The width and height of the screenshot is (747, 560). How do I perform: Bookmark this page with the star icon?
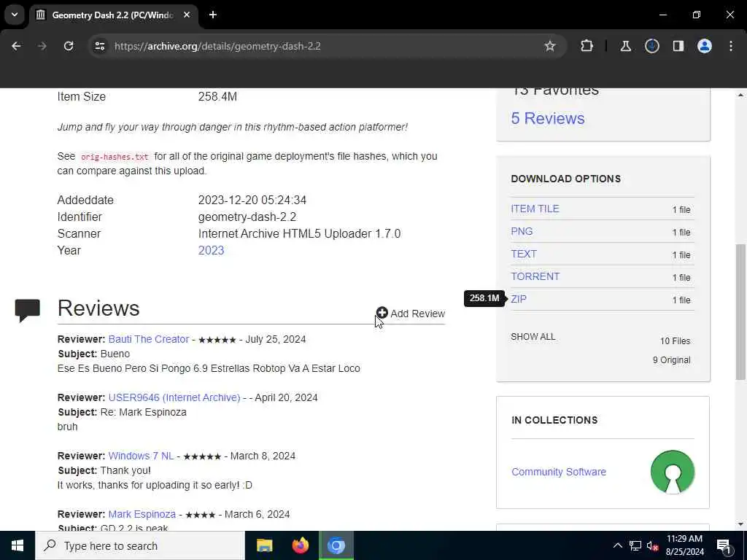point(550,46)
